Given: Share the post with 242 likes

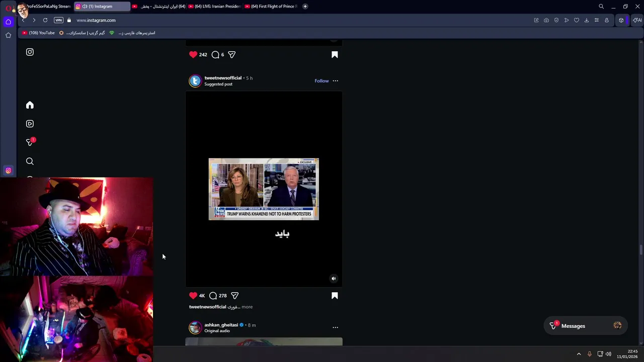Looking at the screenshot, I should point(231,54).
